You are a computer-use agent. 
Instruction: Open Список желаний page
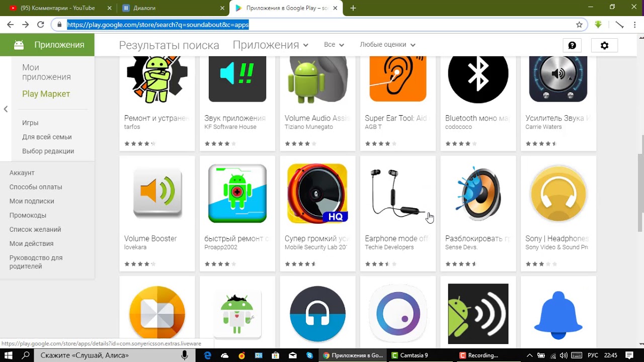click(35, 229)
